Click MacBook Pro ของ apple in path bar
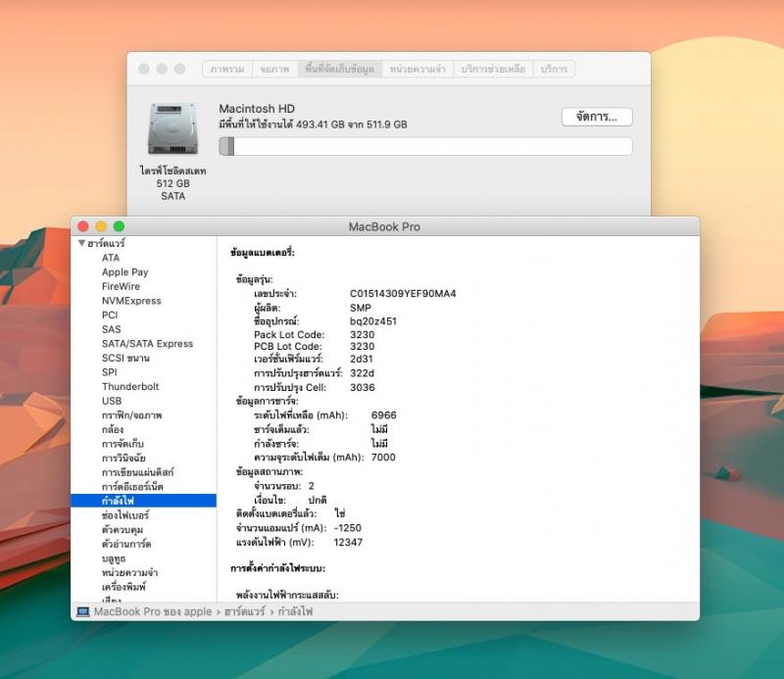The width and height of the screenshot is (784, 679). (153, 611)
